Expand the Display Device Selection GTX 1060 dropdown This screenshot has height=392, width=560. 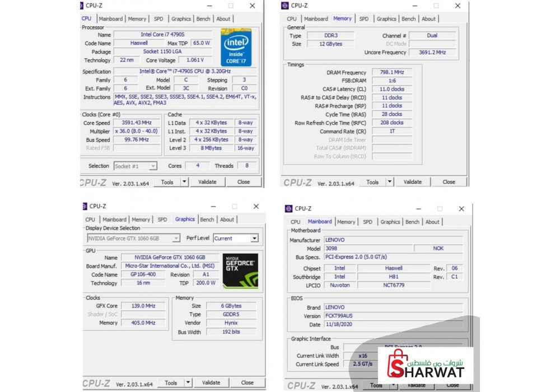click(176, 238)
